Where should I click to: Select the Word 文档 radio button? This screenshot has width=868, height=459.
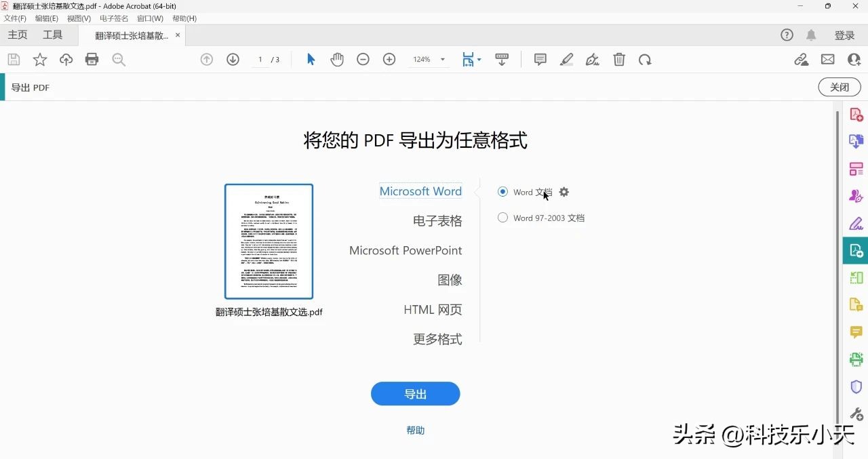coord(502,191)
